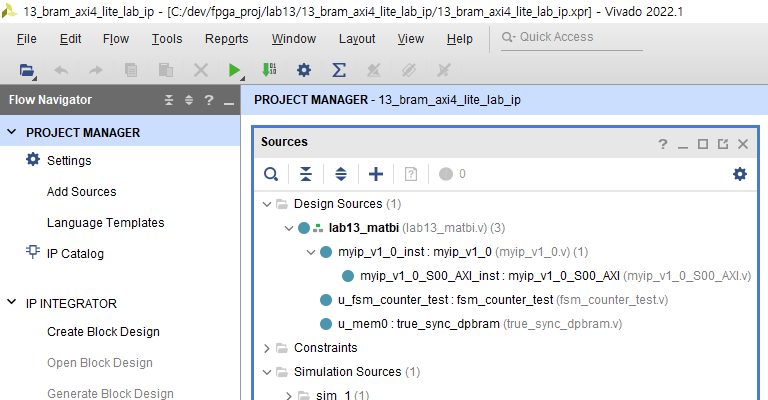Open the Edit menu
The width and height of the screenshot is (768, 400).
[71, 39]
